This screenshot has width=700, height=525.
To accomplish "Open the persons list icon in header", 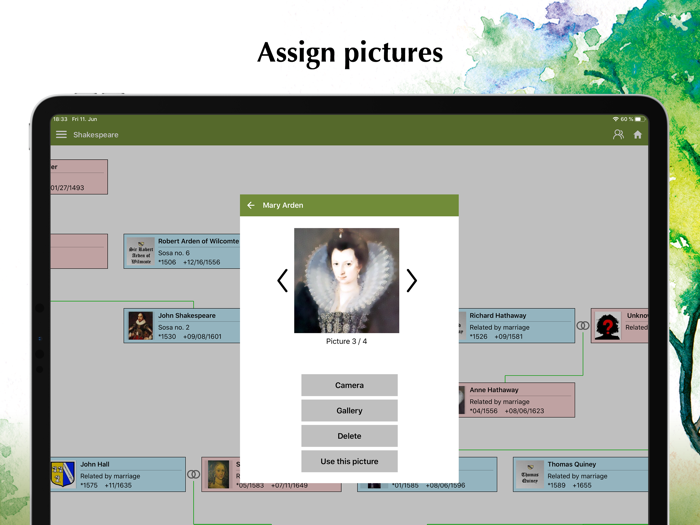I will (x=618, y=134).
